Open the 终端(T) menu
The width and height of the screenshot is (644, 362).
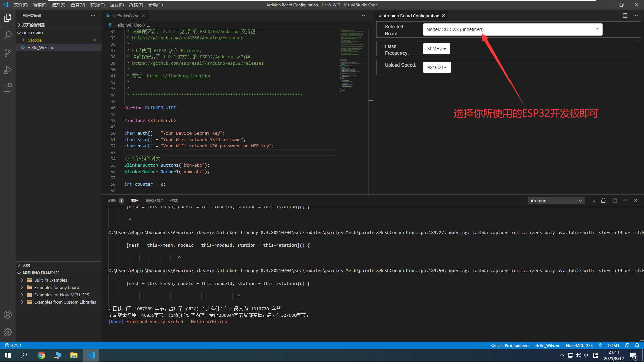136,5
